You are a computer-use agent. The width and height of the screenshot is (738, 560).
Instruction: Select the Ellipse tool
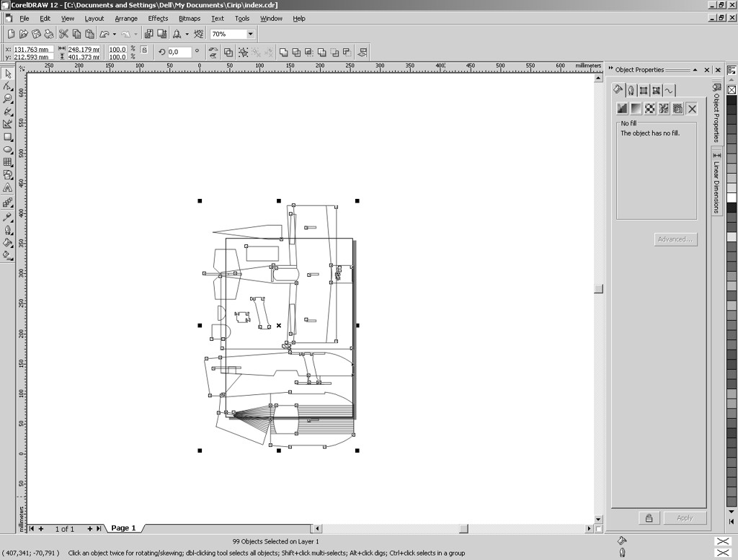(7, 150)
